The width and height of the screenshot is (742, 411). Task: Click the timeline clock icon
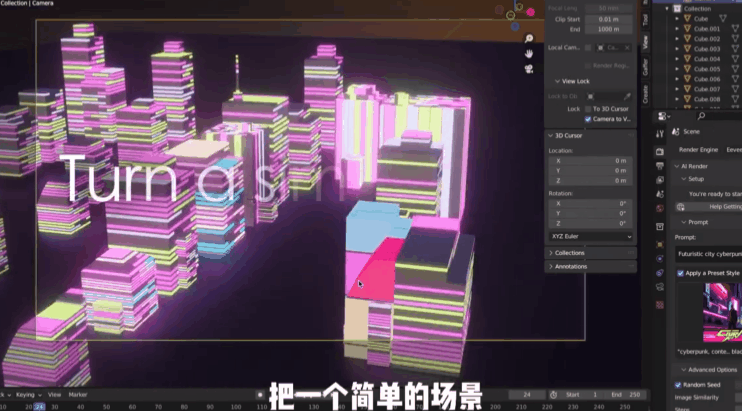tap(553, 394)
